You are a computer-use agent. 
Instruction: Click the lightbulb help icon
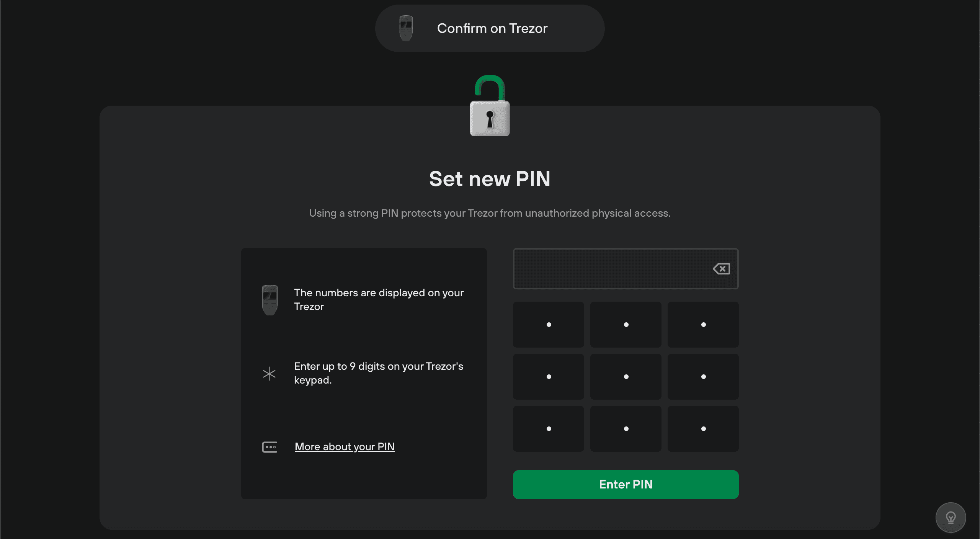(x=951, y=518)
